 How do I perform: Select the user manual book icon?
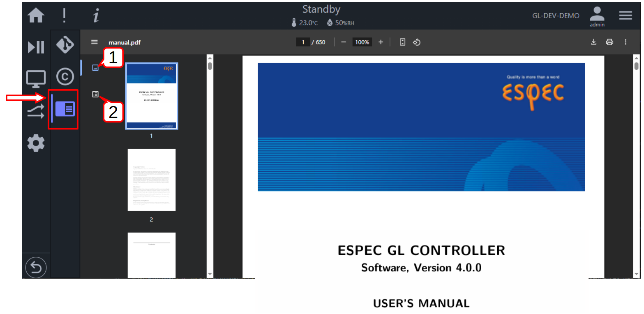point(65,109)
